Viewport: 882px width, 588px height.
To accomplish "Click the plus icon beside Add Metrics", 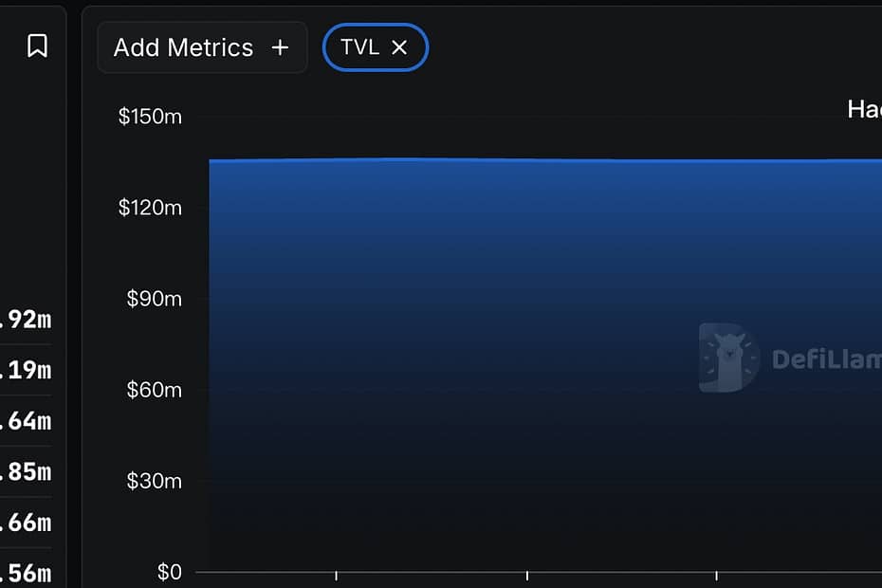I will point(280,47).
